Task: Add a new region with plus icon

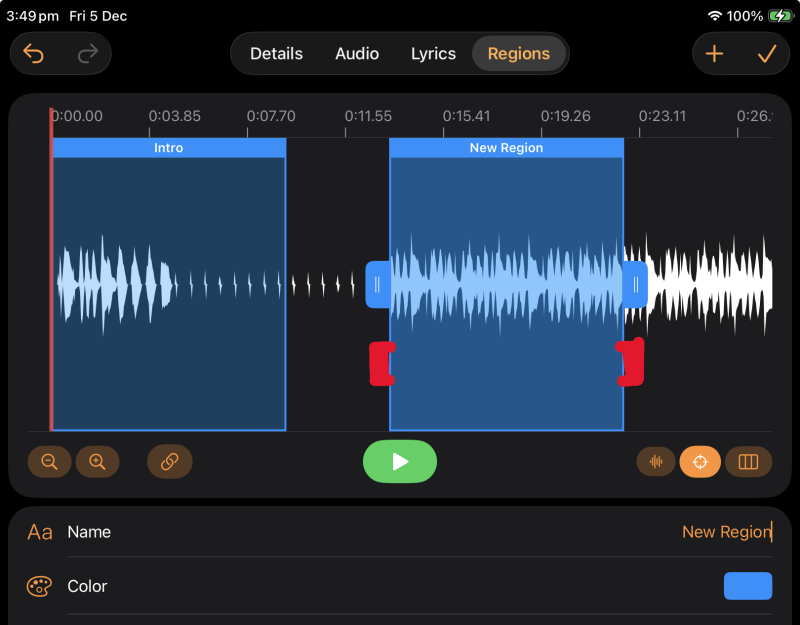Action: click(x=714, y=54)
